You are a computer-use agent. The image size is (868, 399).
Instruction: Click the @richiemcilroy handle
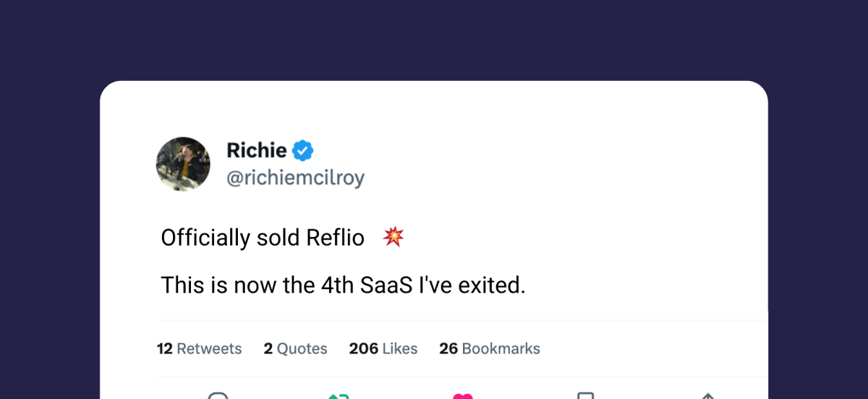pyautogui.click(x=296, y=179)
